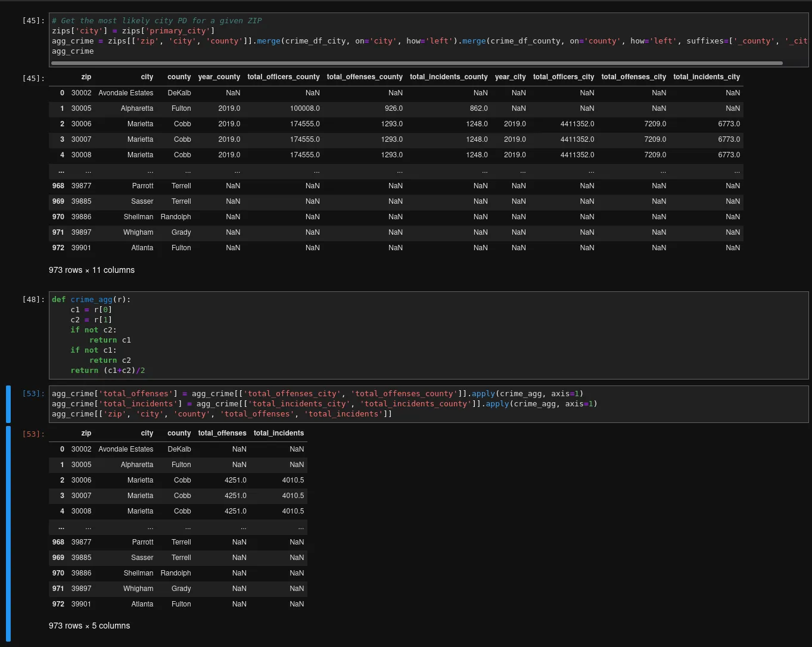Select row 0 Avondale Estates in first table
Viewport: 812px width, 647px height.
click(x=126, y=93)
